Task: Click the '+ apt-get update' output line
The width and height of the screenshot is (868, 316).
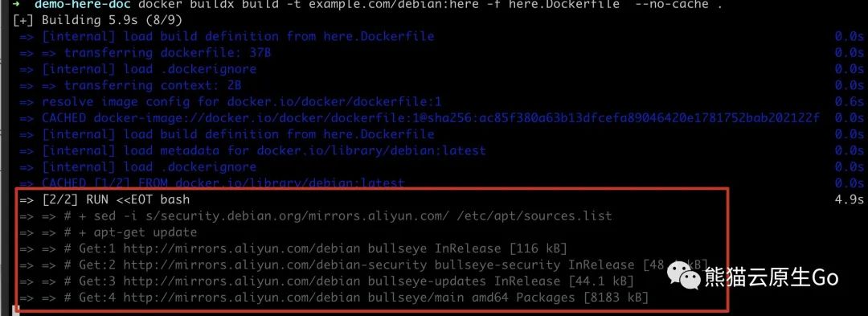Action: (108, 232)
